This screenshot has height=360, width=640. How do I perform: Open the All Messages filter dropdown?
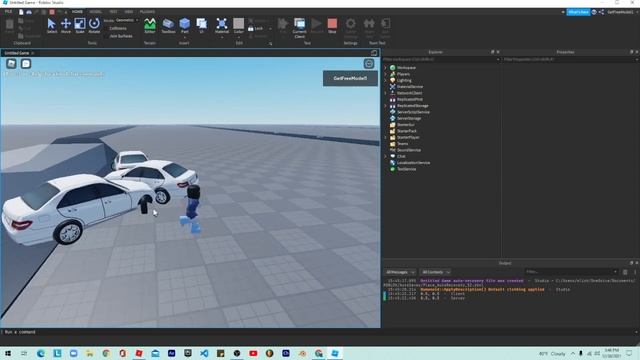[400, 272]
